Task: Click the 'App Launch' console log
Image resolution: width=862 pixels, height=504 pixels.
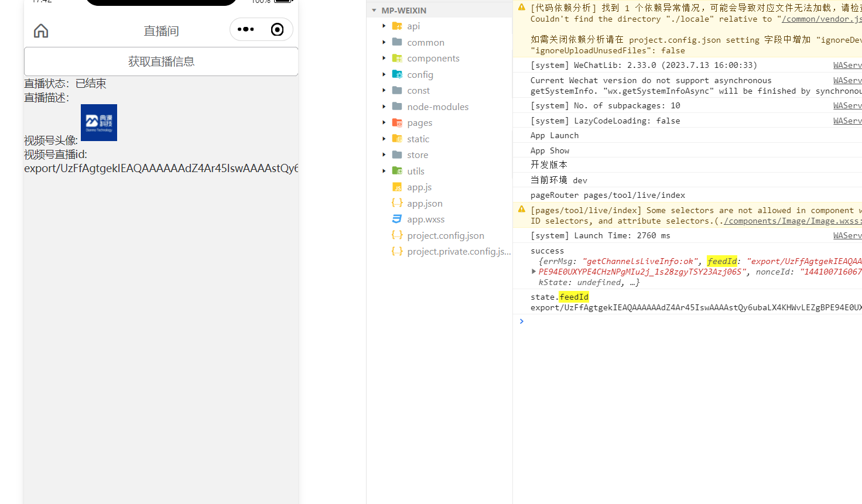Action: click(x=555, y=135)
